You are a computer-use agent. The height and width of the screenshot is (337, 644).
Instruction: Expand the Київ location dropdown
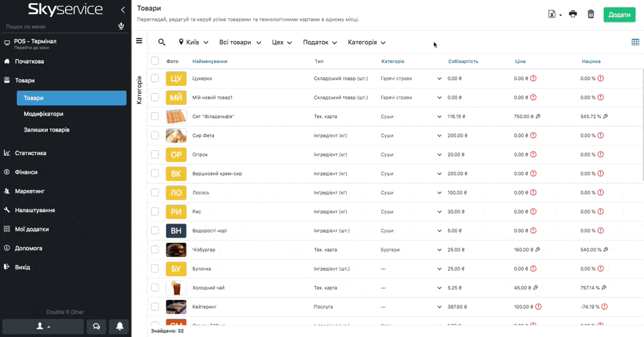(193, 42)
